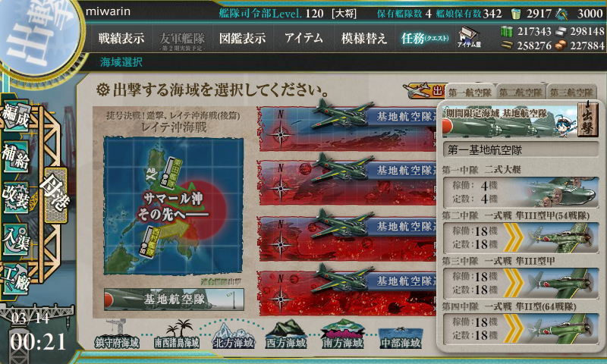
Task: Select the 第四中隊 隼II型(64戦隊) slot
Action: (521, 329)
